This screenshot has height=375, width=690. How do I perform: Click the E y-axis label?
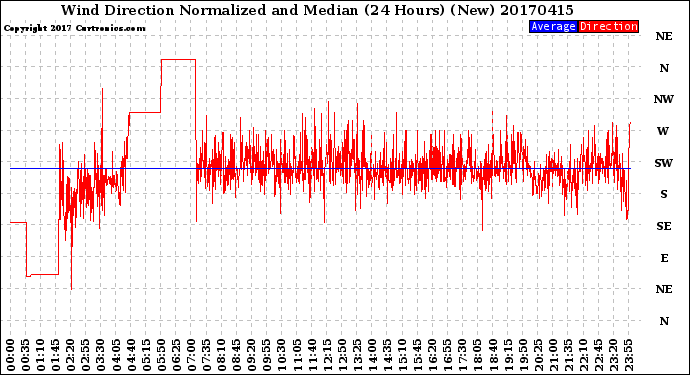(664, 258)
